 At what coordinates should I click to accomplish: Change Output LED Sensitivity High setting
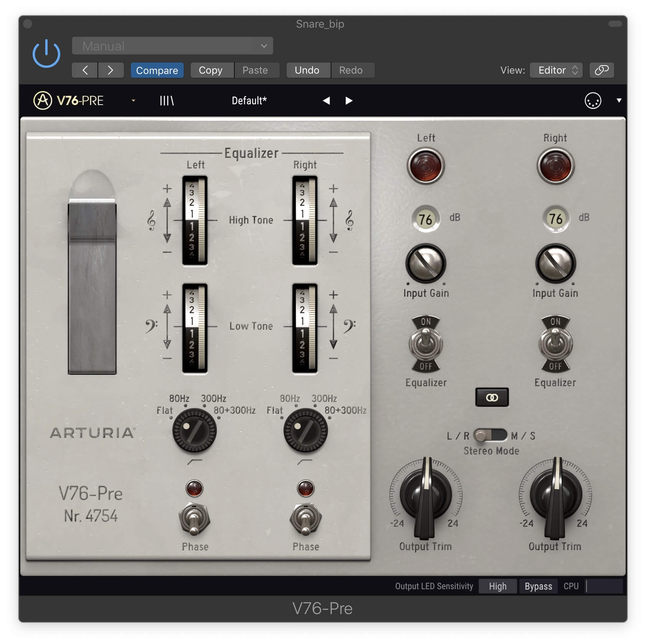(x=498, y=586)
